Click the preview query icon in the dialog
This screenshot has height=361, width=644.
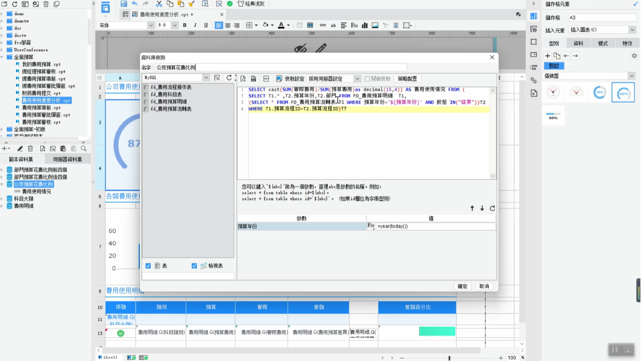coord(243,78)
